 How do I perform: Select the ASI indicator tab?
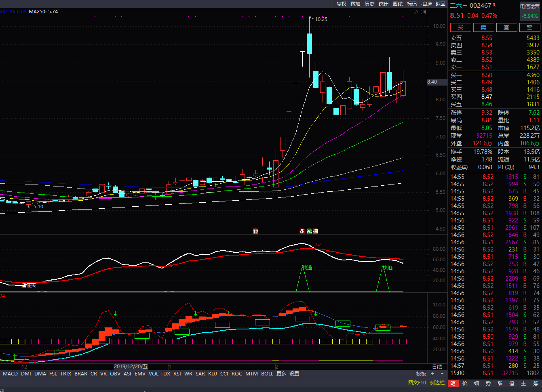pos(127,374)
